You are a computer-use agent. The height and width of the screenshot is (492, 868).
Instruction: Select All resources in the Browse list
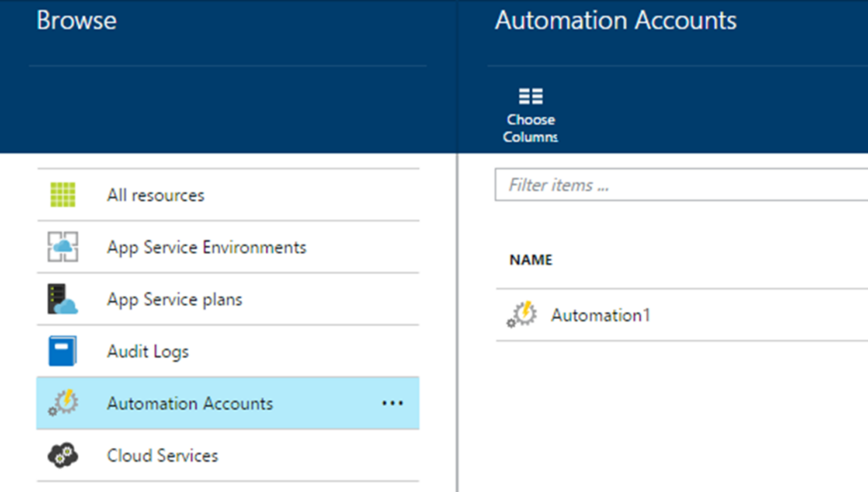(x=155, y=195)
